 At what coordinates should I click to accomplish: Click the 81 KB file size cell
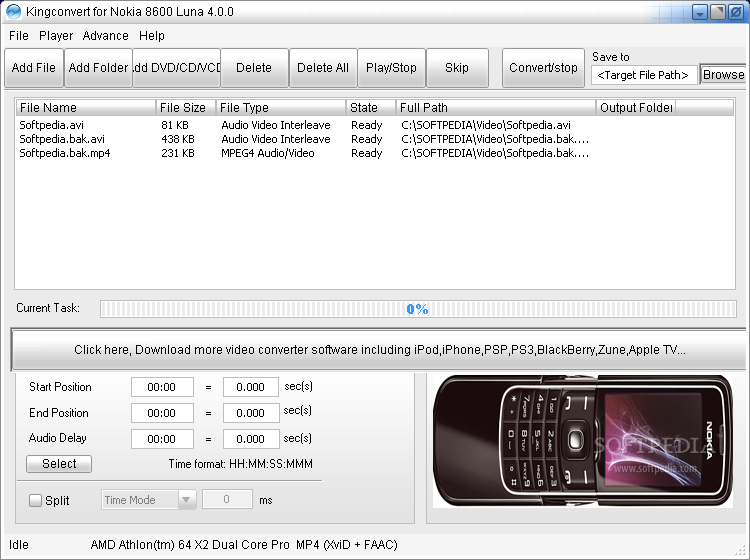click(175, 125)
